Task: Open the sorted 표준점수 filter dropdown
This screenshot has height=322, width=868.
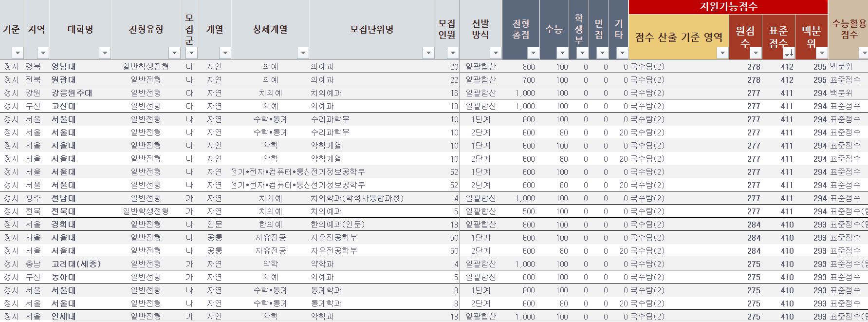Action: pos(789,53)
